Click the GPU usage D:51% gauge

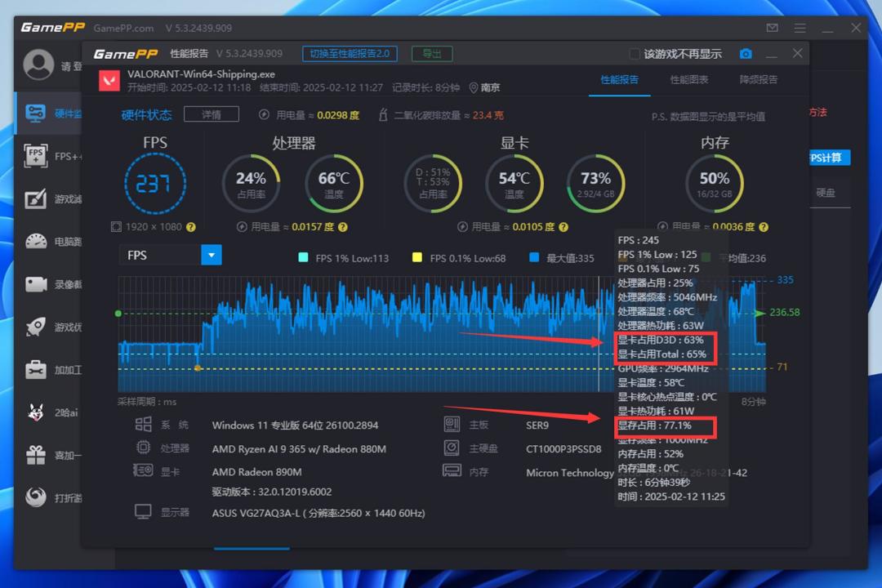433,184
